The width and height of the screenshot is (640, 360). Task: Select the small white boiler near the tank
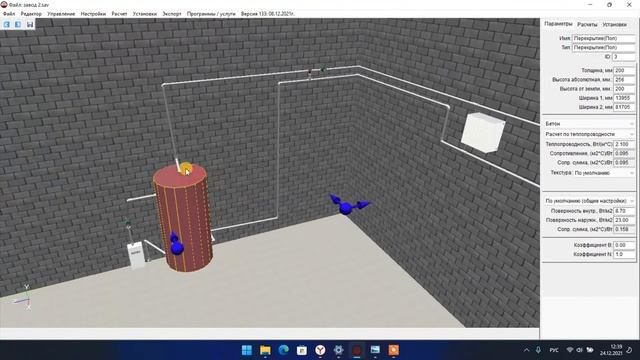pos(136,255)
